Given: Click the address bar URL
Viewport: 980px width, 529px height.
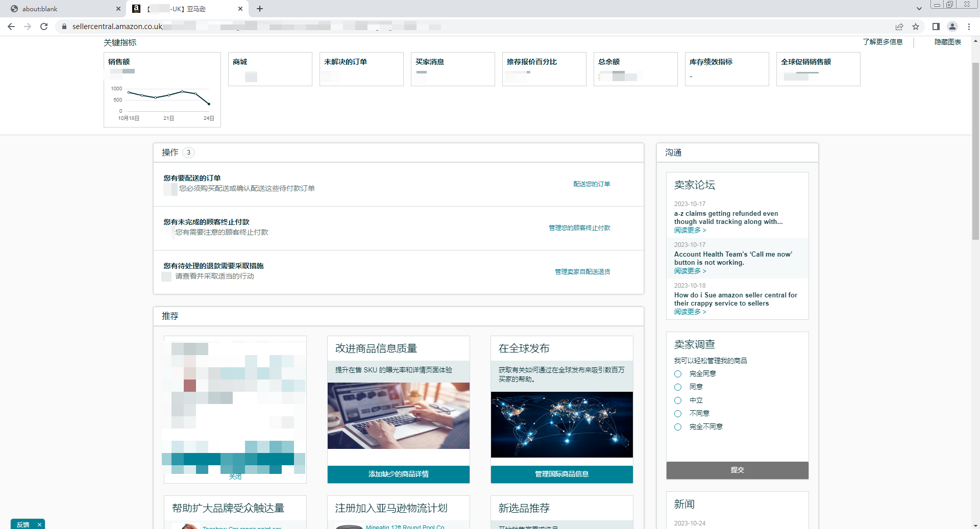Looking at the screenshot, I should click(x=117, y=27).
